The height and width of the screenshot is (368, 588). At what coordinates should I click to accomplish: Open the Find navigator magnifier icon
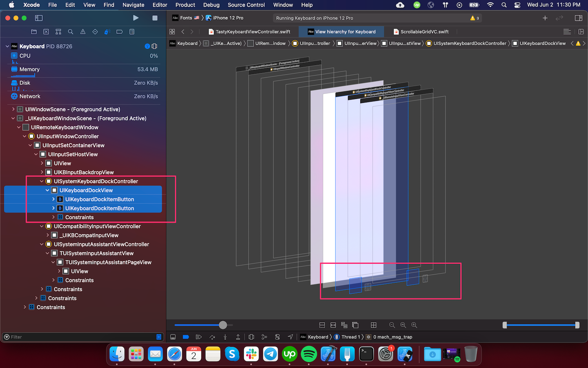71,32
